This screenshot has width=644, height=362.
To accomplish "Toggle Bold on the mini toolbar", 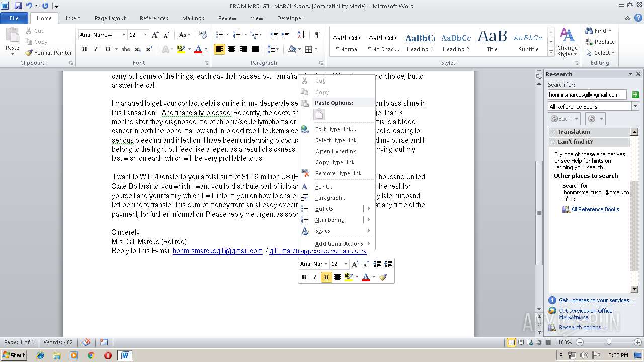I will coord(304,277).
